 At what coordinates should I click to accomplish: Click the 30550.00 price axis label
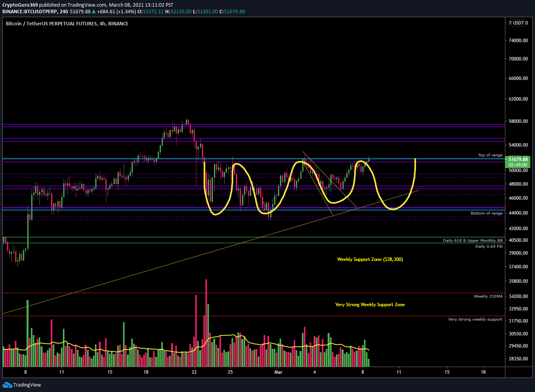coord(518,334)
